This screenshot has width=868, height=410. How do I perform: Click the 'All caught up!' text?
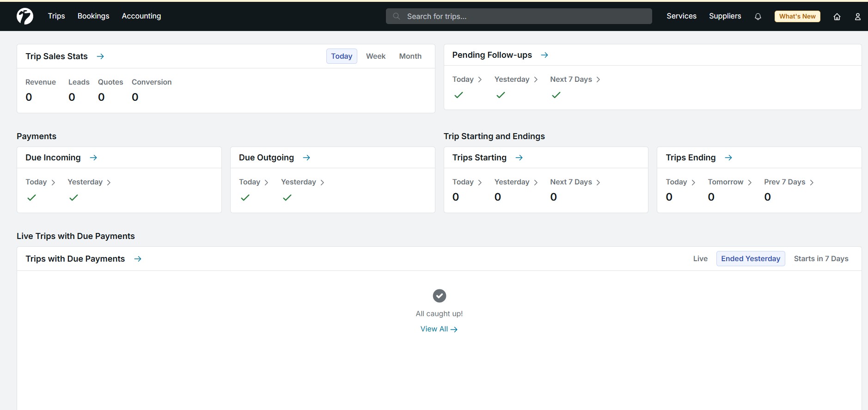(439, 313)
